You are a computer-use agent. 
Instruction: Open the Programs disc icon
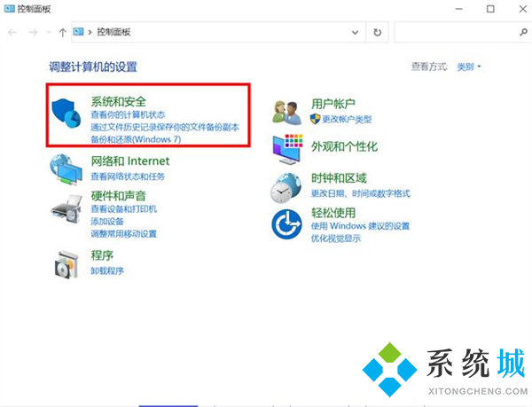point(66,265)
